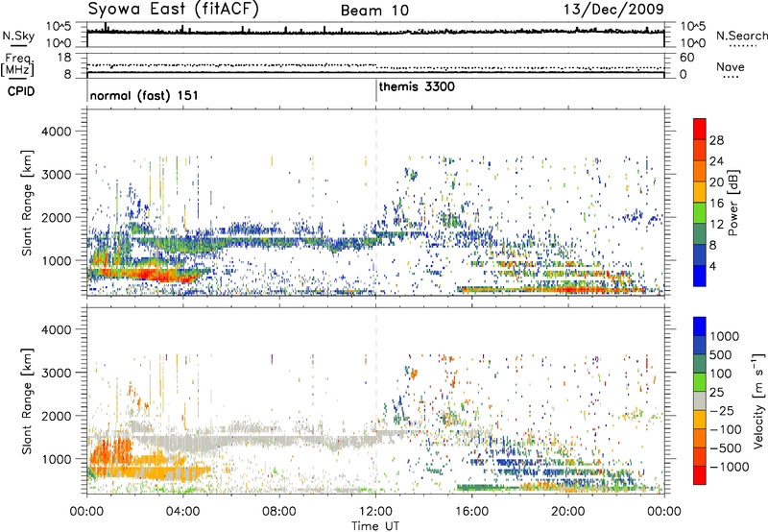
Task: Click the 'Slant Range [km]' label of Velocity panel
Action: [x=28, y=400]
